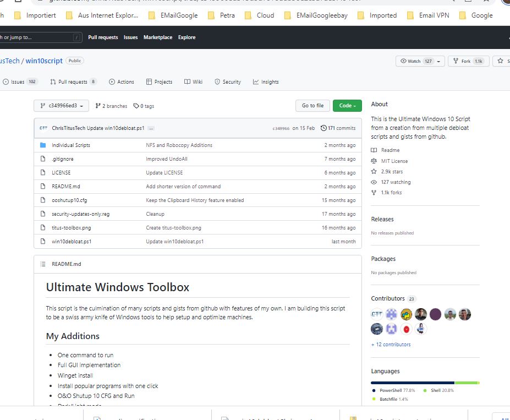Open the Email VPN bookmark folder
This screenshot has width=510, height=420.
[428, 15]
